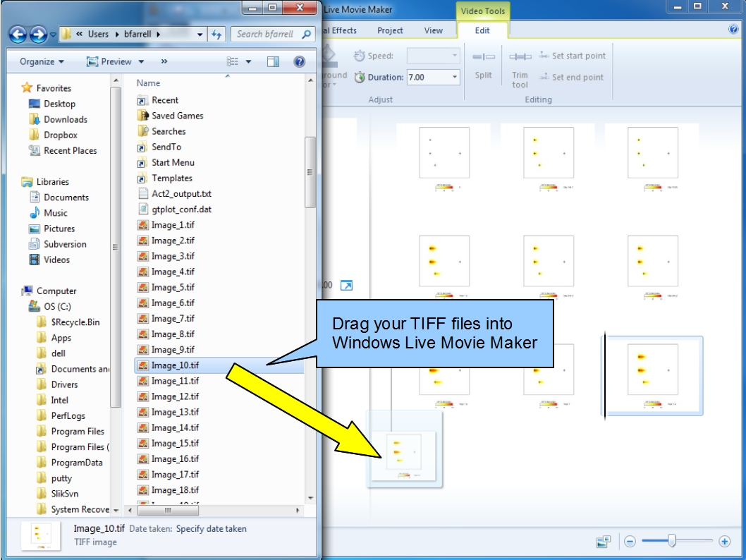Show more toolbar commands with the chevron
Screen dimensions: 746x560
(x=164, y=61)
